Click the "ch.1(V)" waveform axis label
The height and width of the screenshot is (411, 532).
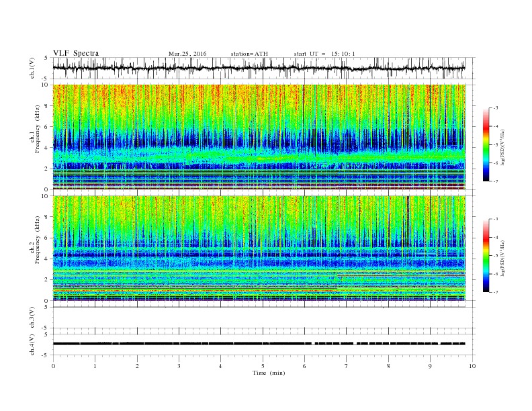point(32,68)
